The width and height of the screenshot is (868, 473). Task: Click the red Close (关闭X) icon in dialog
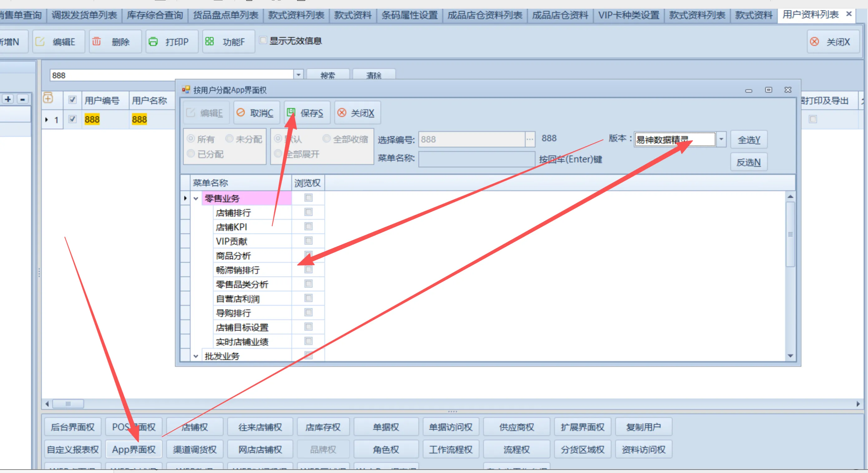coord(342,113)
